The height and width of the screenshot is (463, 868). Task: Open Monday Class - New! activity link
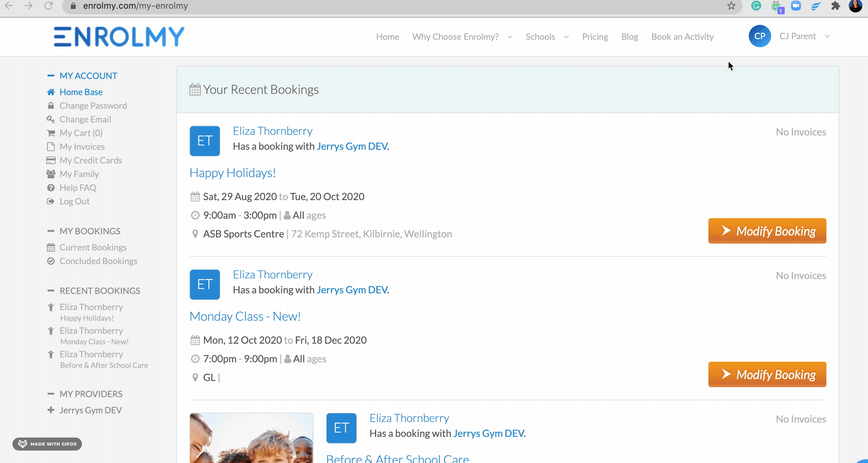tap(245, 317)
